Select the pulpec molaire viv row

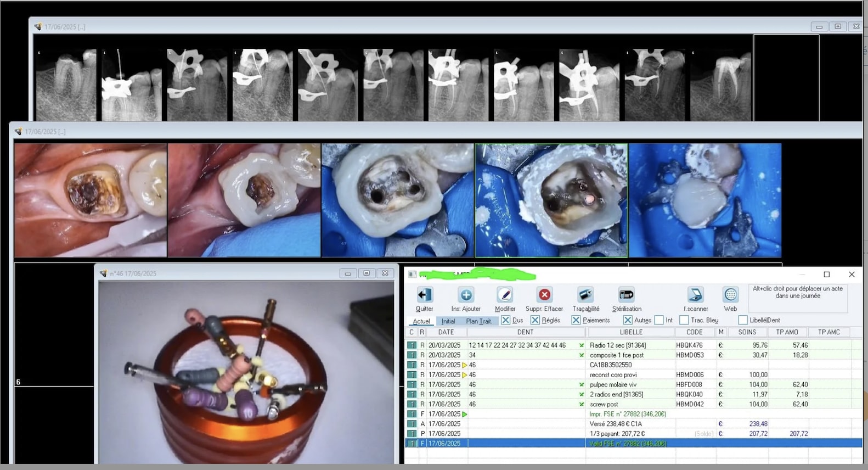(613, 385)
